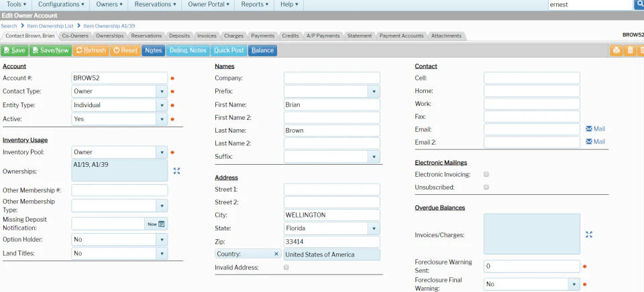This screenshot has height=292, width=644.
Task: Click the blue Notes button
Action: [x=153, y=50]
